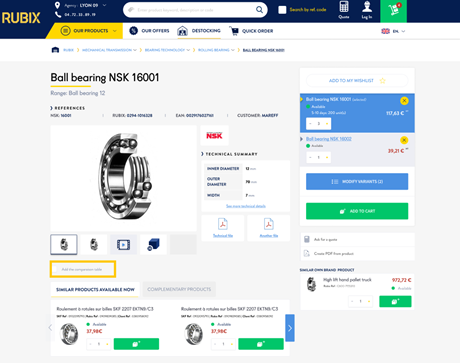
Task: Click the Log In user icon
Action: 367,7
